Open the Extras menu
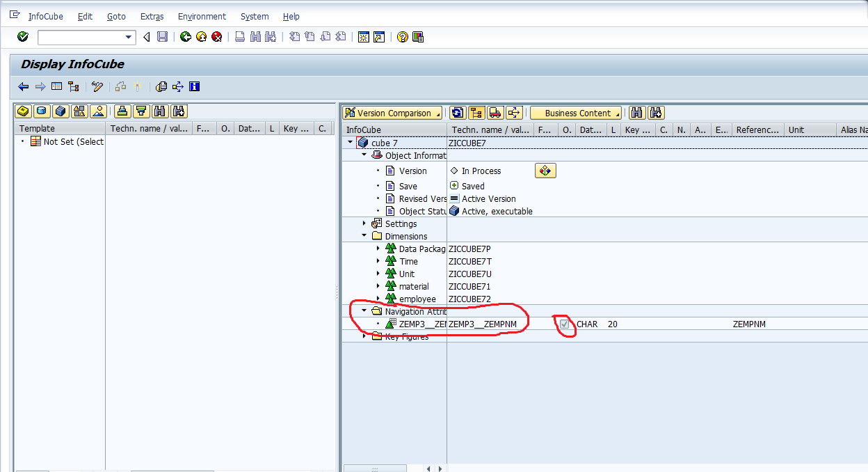868x472 pixels. pyautogui.click(x=152, y=16)
